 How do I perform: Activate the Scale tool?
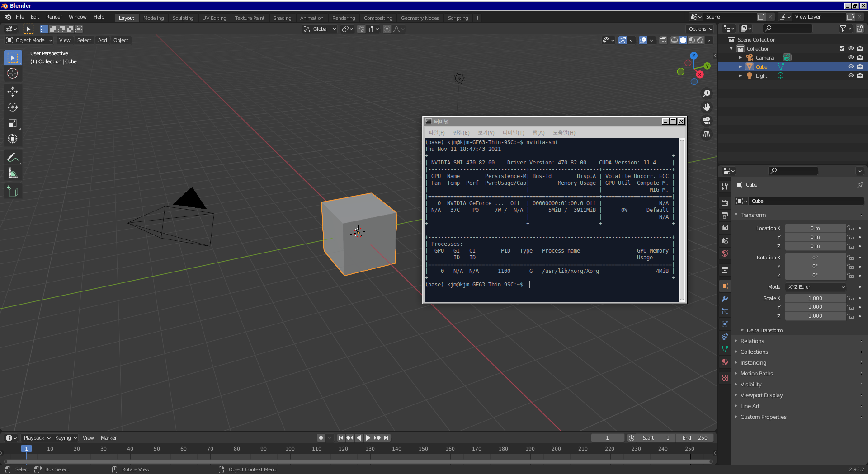(x=13, y=123)
